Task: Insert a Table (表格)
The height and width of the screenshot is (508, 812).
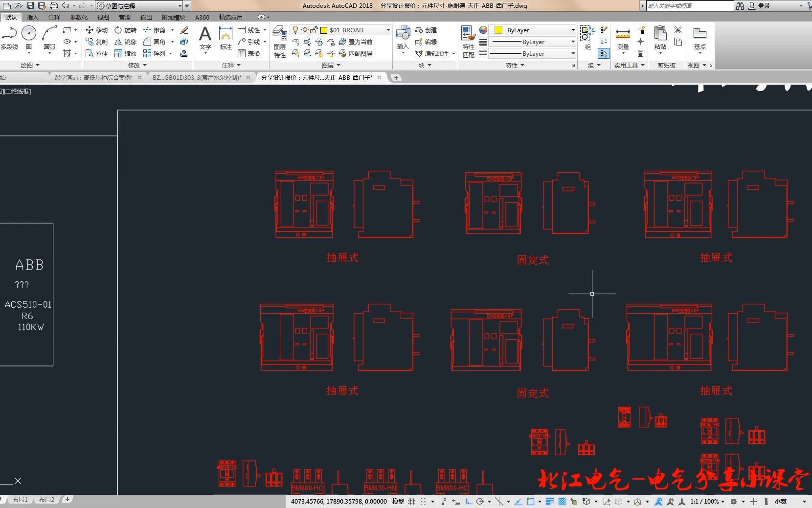Action: tap(249, 53)
